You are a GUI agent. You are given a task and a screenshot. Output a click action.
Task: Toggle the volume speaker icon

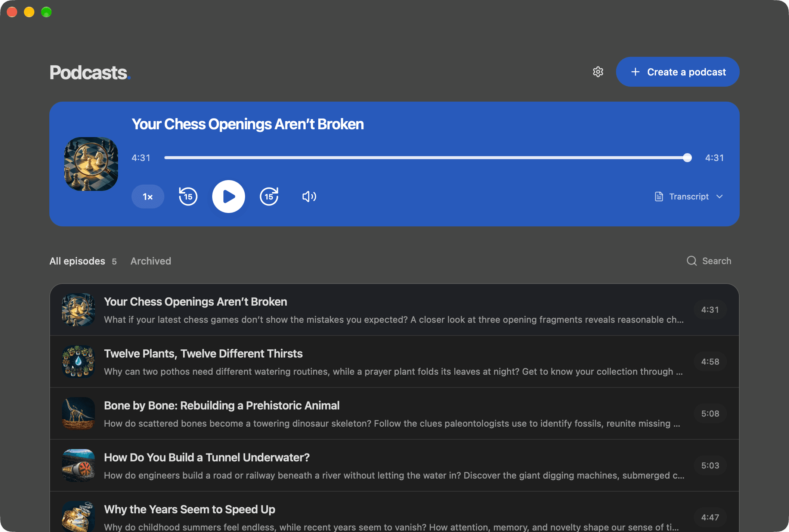(x=309, y=197)
